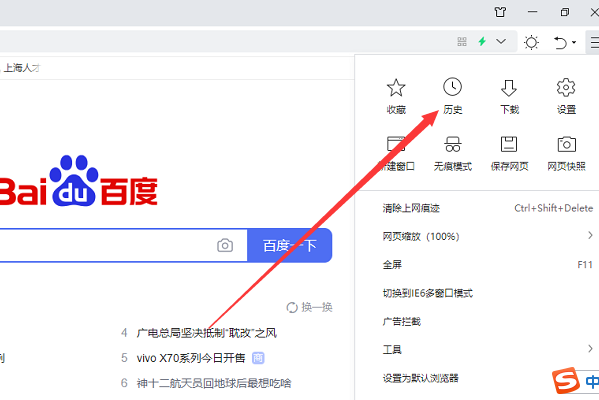Click the Baidu logo

click(78, 181)
